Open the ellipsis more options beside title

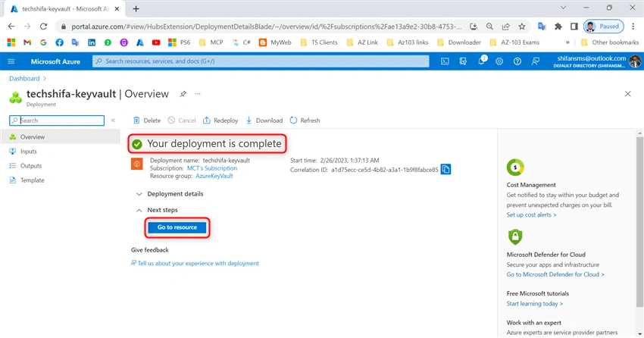pos(198,94)
